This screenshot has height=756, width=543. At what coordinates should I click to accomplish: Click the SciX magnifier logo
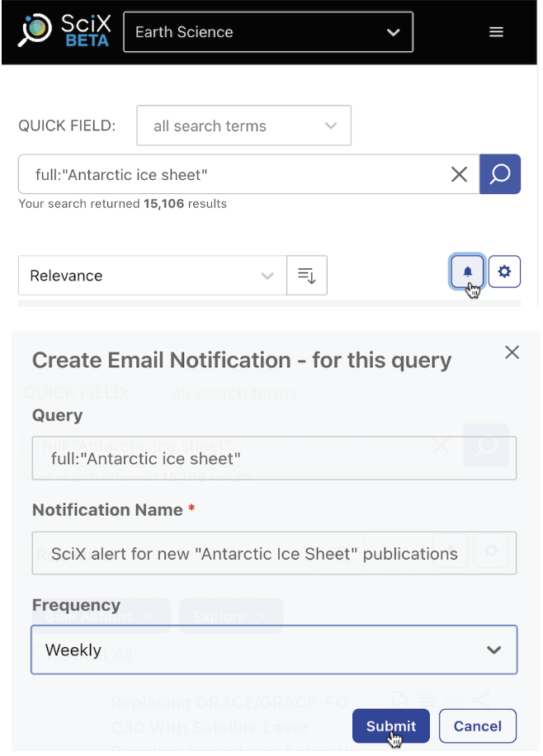[x=35, y=31]
